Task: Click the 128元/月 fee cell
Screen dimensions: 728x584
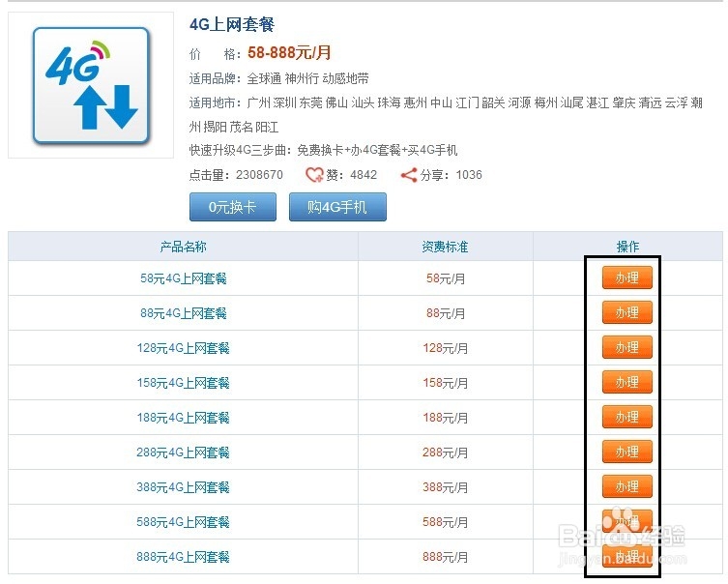Action: (446, 348)
